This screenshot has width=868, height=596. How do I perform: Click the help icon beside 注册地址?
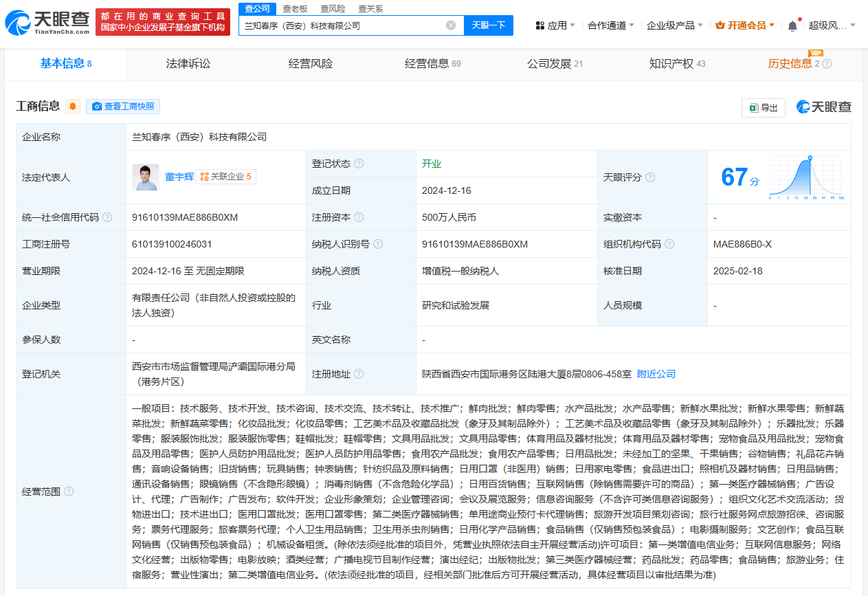(359, 374)
